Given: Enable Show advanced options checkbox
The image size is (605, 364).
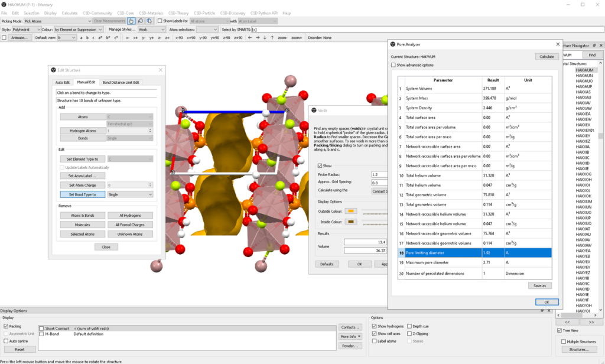Looking at the screenshot, I should tap(393, 65).
